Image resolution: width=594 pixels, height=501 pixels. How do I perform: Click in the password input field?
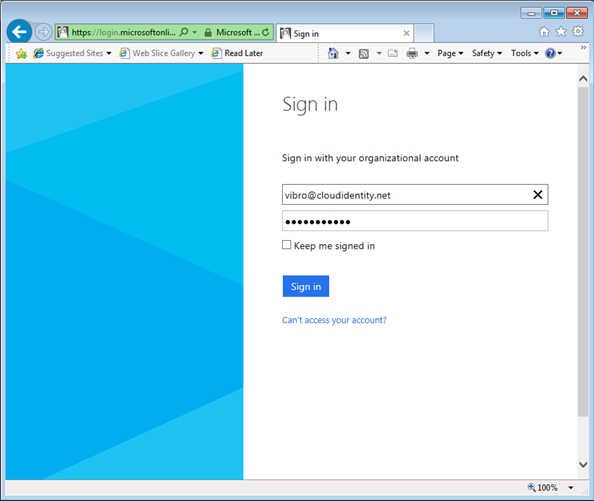(x=415, y=221)
